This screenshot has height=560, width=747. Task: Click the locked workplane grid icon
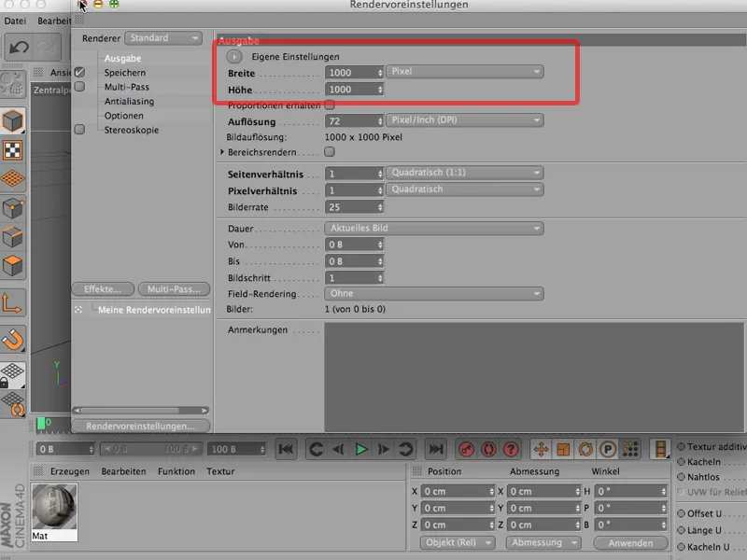[x=13, y=375]
